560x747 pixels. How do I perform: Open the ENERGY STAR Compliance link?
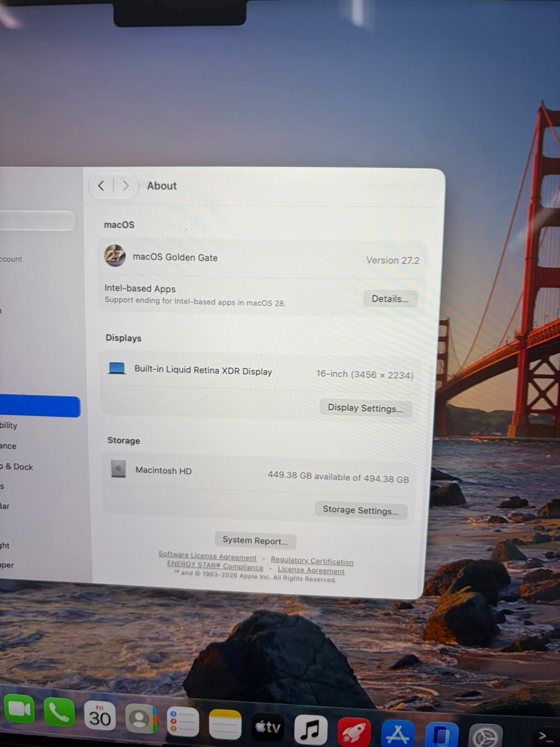tap(215, 565)
